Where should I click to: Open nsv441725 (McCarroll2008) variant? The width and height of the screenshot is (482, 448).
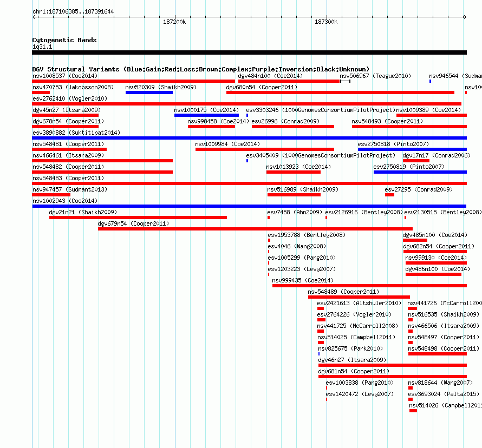click(320, 331)
